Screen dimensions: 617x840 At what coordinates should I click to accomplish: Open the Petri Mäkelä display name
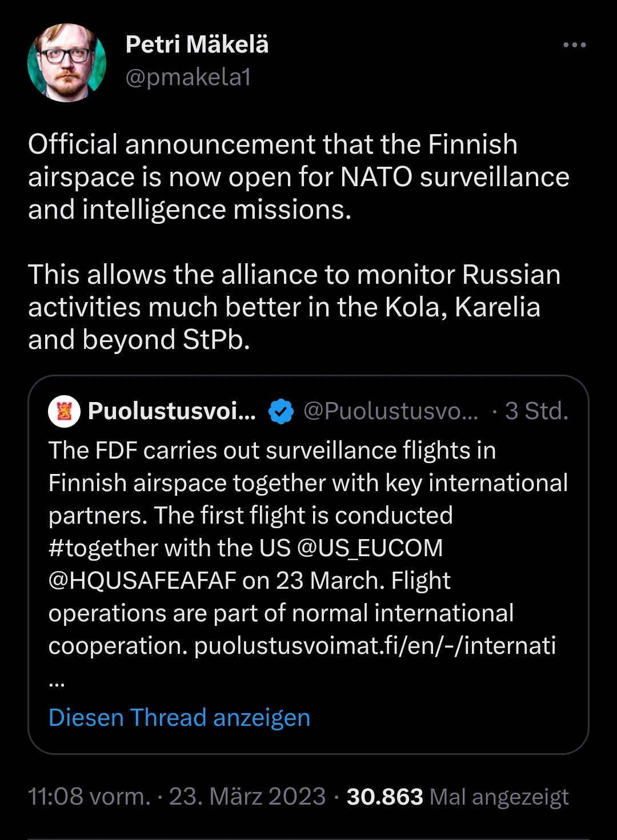197,45
